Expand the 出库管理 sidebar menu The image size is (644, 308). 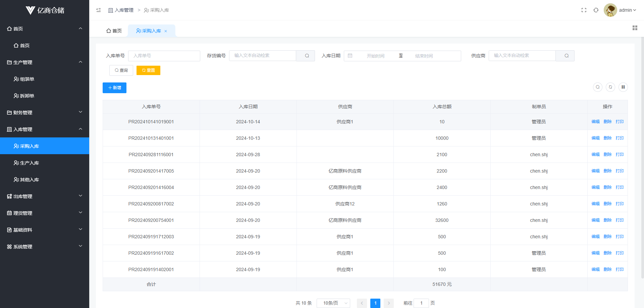coord(45,196)
